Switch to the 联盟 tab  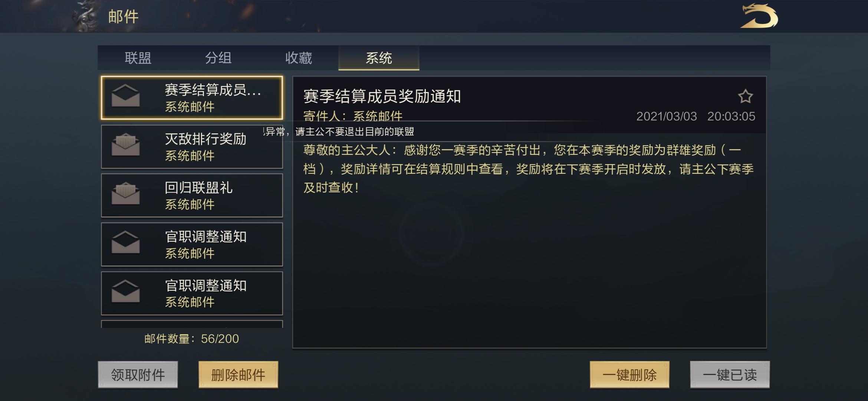(x=138, y=58)
